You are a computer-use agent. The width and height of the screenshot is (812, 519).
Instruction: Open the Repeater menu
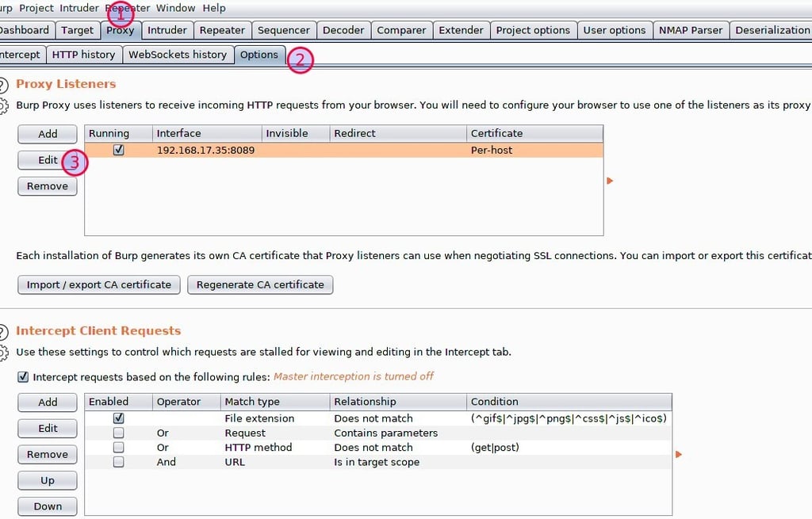pyautogui.click(x=128, y=8)
